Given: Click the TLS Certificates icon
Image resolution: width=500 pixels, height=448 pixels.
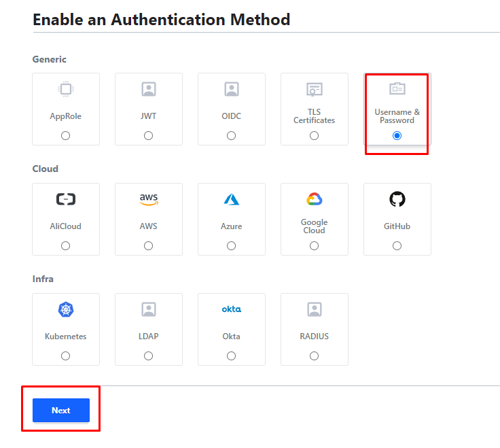Looking at the screenshot, I should click(314, 89).
